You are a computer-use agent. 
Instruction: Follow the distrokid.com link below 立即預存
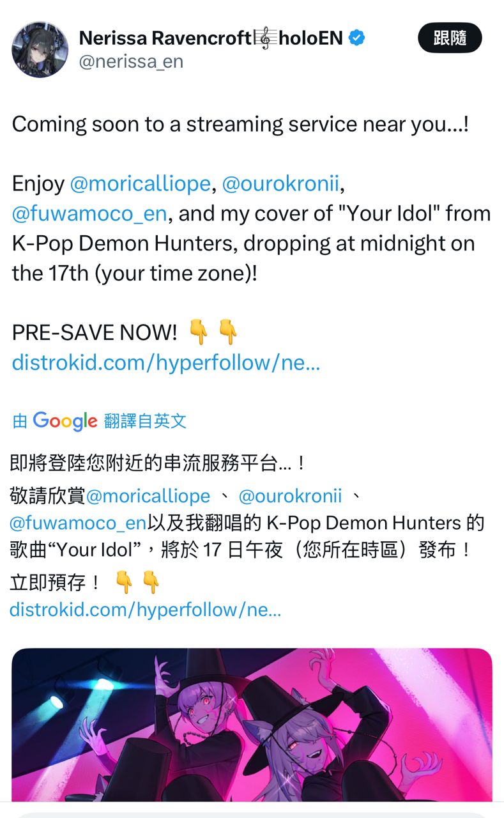[146, 610]
